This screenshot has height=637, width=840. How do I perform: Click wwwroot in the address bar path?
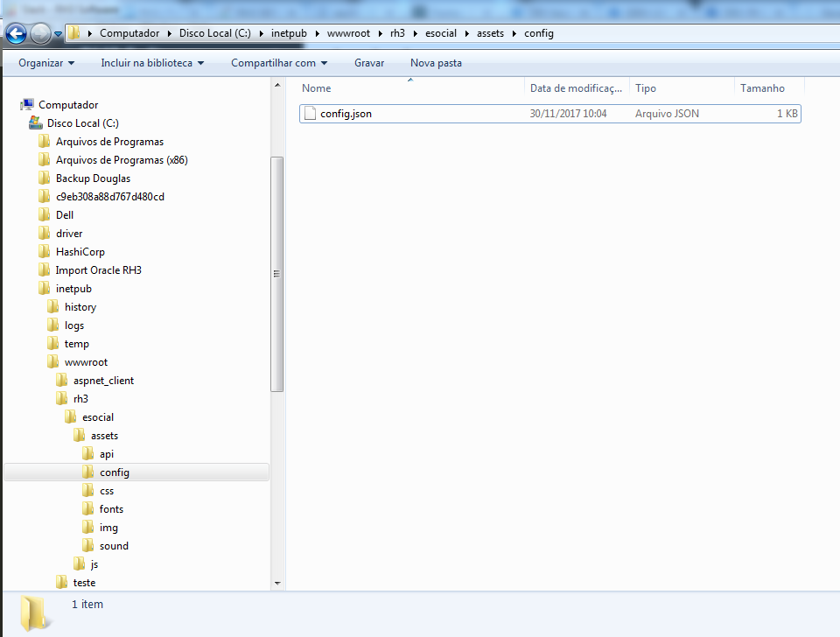coord(348,33)
